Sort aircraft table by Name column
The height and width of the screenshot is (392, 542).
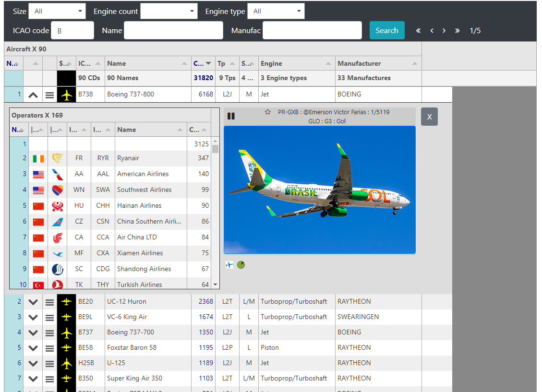point(148,63)
